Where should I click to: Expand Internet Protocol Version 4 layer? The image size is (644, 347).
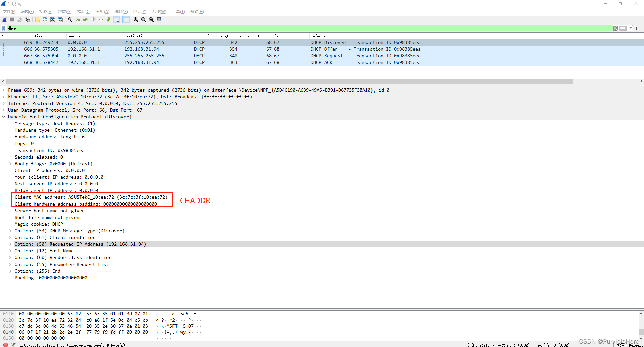[4, 103]
